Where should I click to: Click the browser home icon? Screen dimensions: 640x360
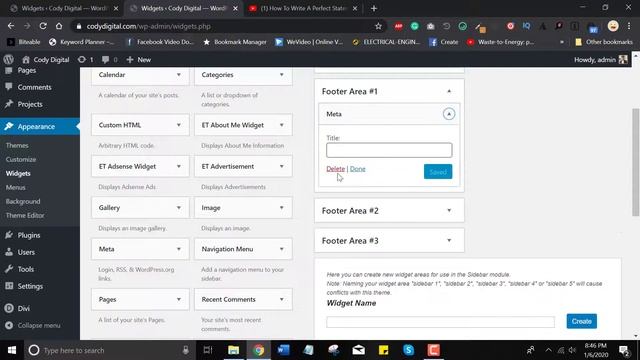[x=59, y=26]
